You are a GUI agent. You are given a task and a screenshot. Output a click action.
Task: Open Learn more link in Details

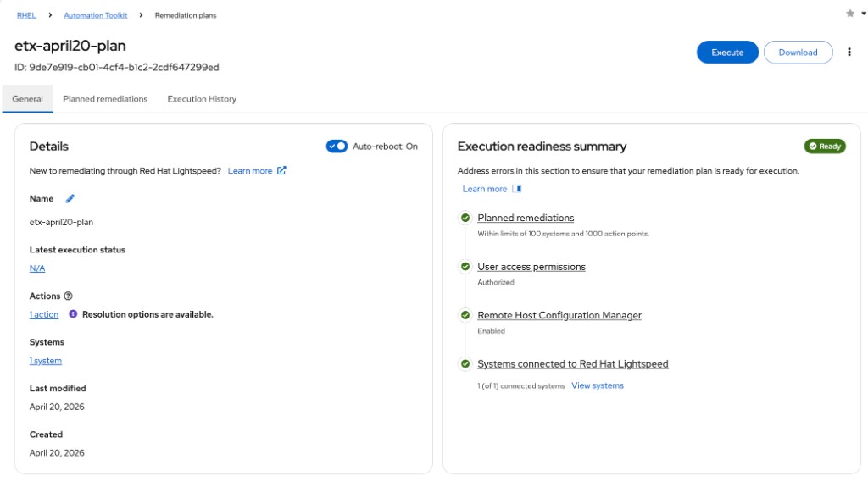(250, 170)
